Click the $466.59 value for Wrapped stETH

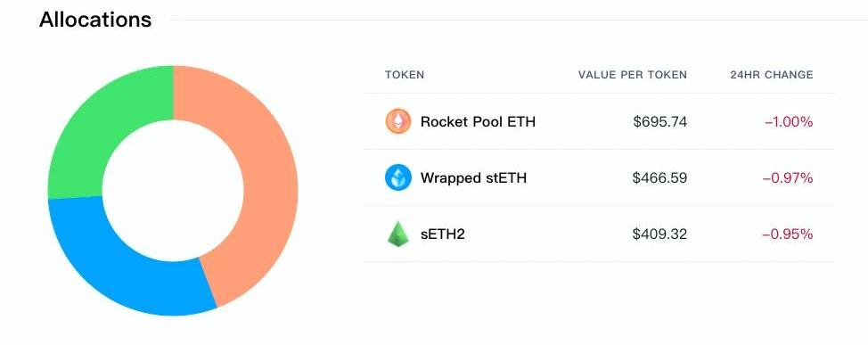pos(659,177)
